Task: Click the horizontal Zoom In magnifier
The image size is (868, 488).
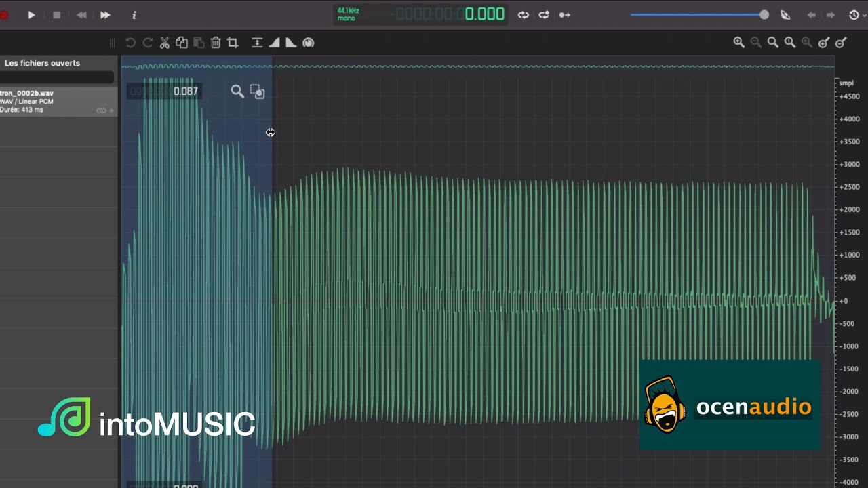Action: pyautogui.click(x=739, y=43)
